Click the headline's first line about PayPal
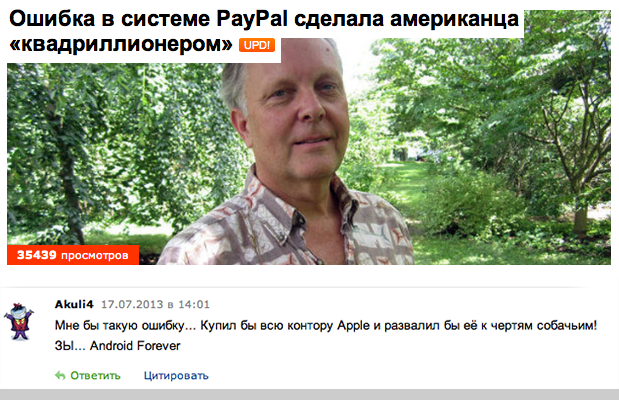 [264, 19]
